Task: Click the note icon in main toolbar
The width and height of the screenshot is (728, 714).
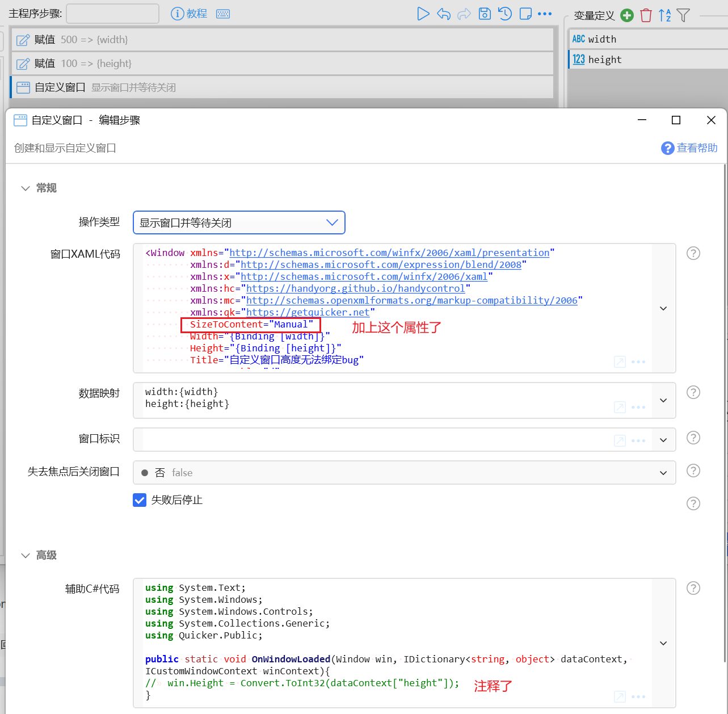Action: [x=526, y=14]
